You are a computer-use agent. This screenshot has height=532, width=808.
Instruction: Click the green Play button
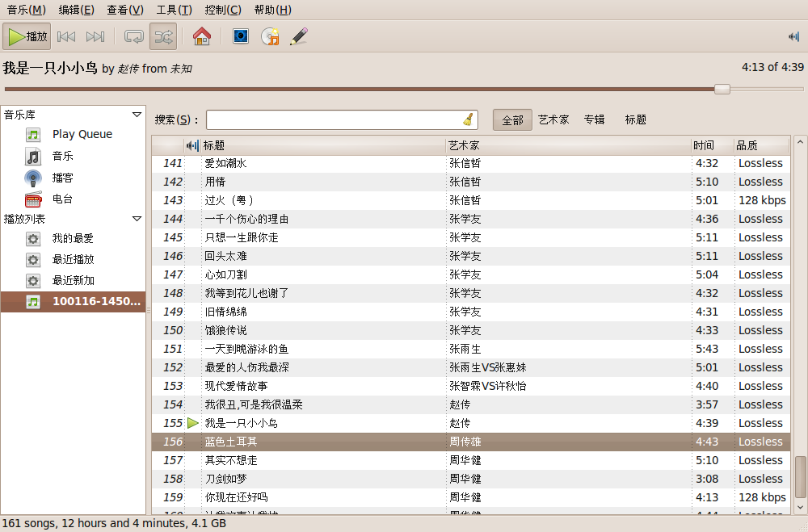pos(27,36)
